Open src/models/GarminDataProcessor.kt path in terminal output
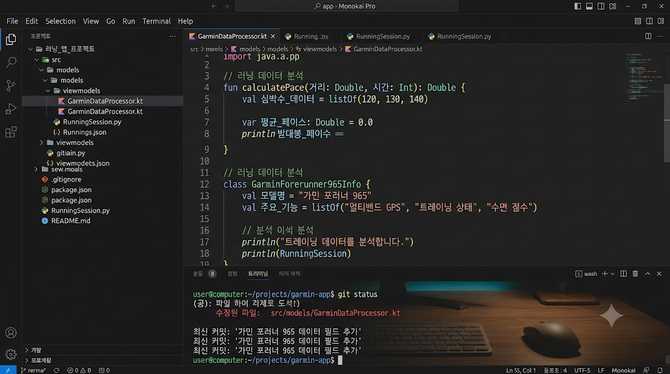 (x=335, y=313)
